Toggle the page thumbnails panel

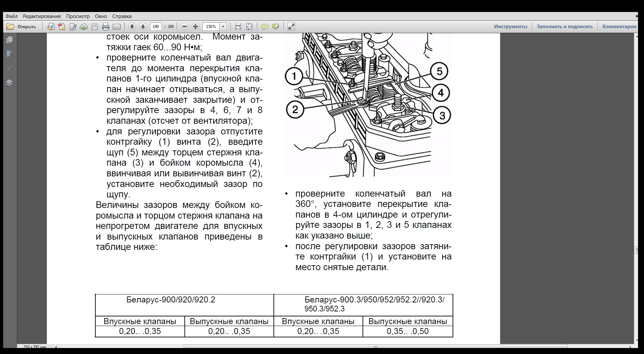9,40
